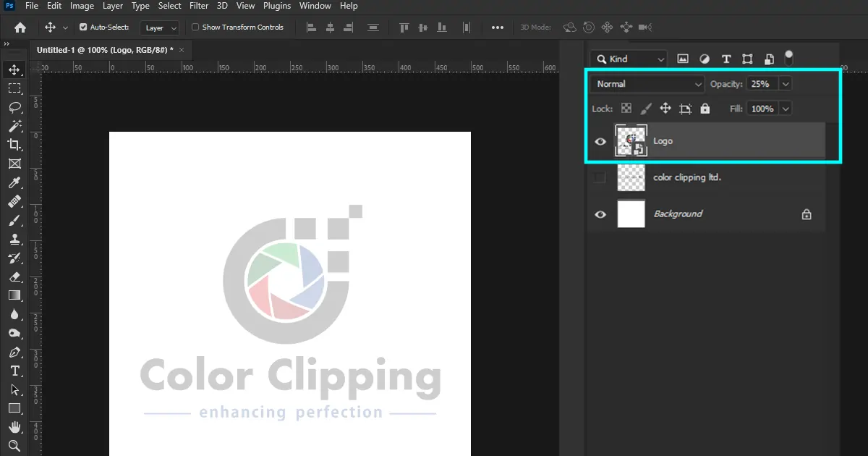Select the Move tool
868x456 pixels.
click(x=14, y=69)
